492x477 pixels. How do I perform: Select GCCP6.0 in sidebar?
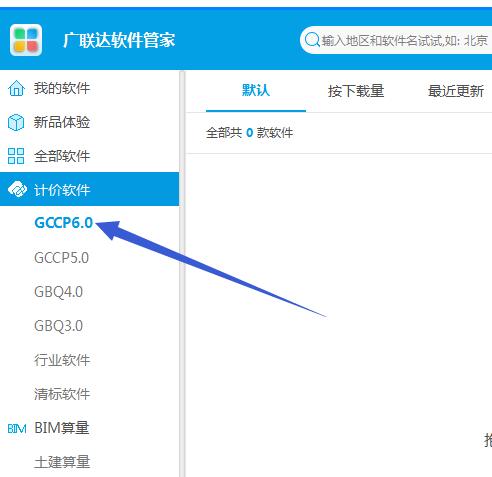(63, 223)
